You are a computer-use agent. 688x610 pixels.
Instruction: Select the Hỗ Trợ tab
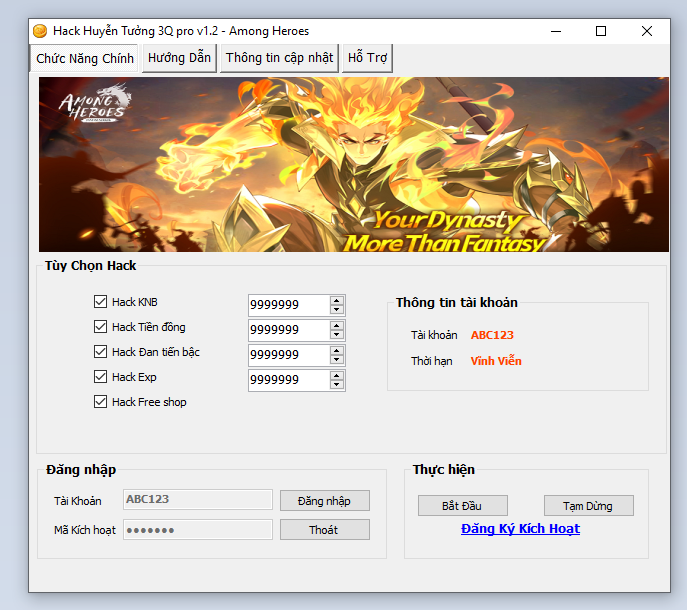(367, 58)
